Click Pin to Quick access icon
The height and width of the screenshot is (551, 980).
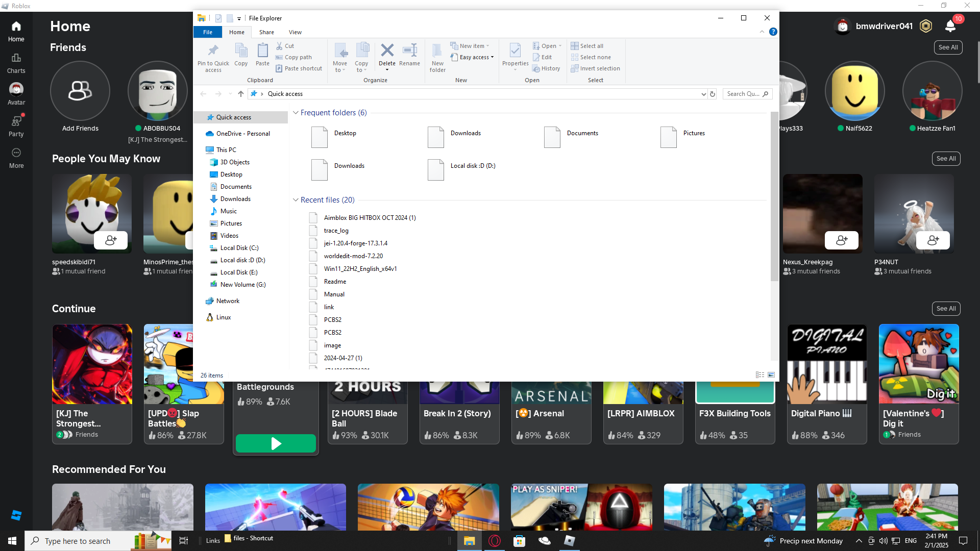pos(213,51)
